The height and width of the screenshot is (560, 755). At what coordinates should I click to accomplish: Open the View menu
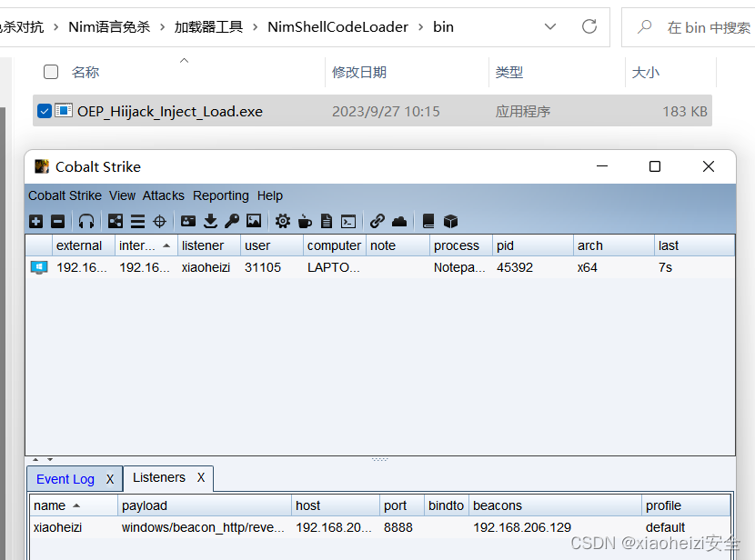122,195
